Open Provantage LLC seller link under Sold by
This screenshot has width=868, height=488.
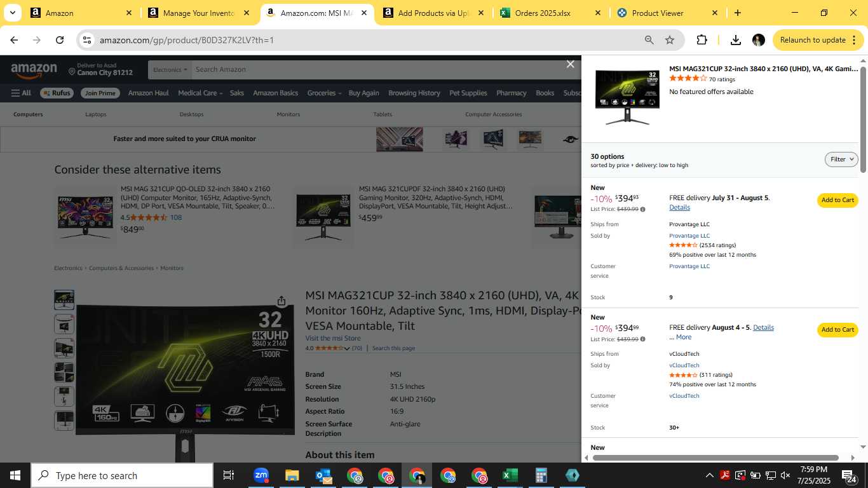(x=689, y=236)
